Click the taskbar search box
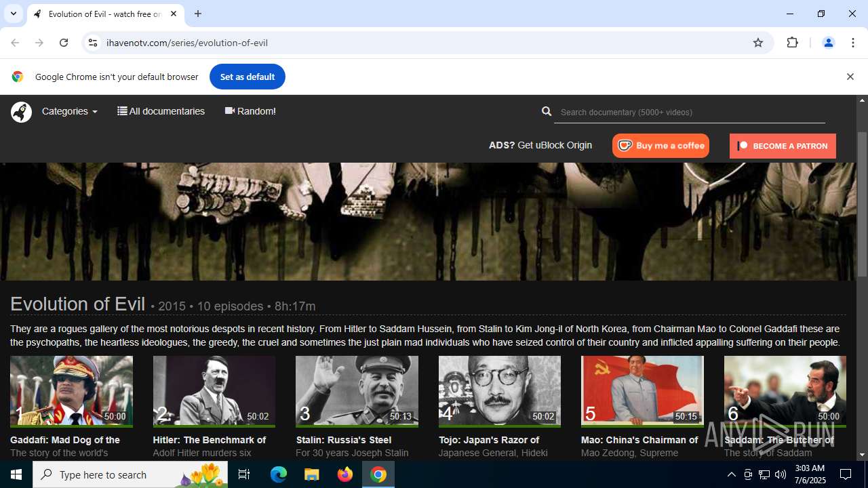Viewport: 868px width, 488px height. point(130,474)
